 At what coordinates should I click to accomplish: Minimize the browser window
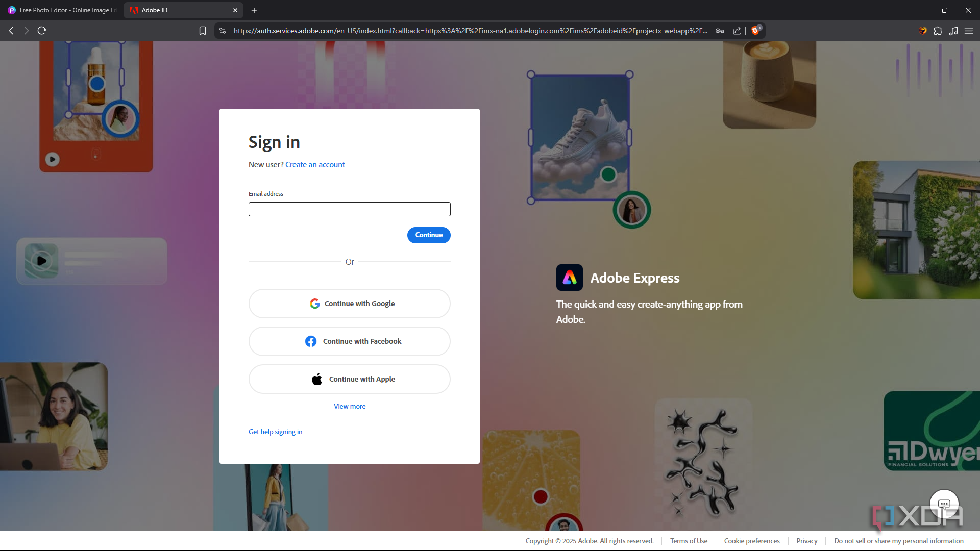coord(921,10)
